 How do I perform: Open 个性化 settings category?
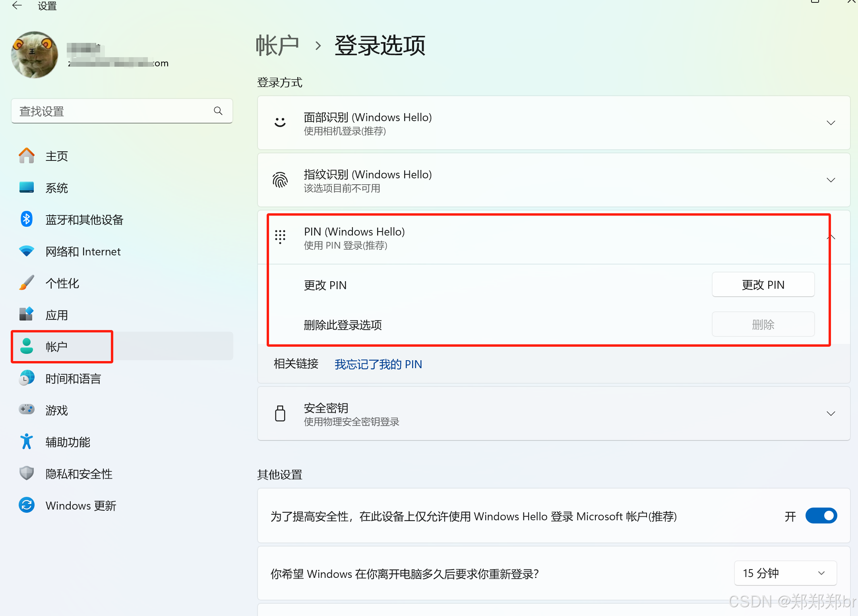[62, 283]
